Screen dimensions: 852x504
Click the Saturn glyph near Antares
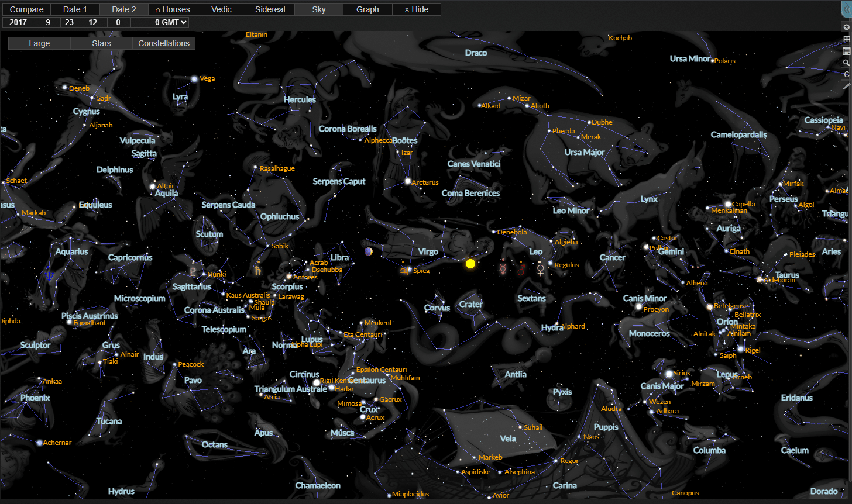click(x=258, y=271)
